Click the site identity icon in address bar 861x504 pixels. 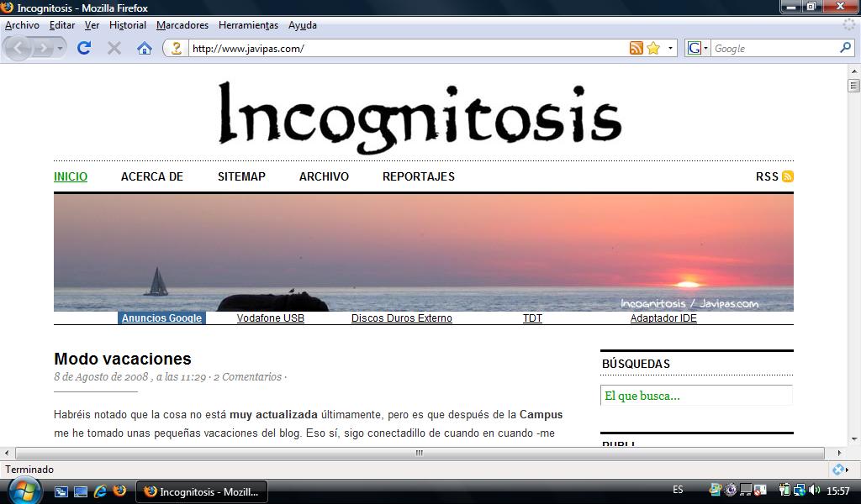176,48
